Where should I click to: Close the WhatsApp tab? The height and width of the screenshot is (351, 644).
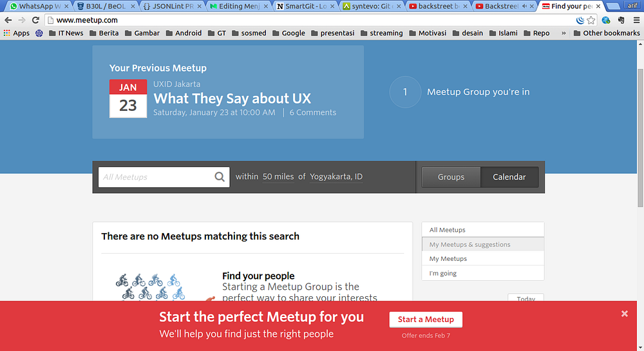pos(66,6)
